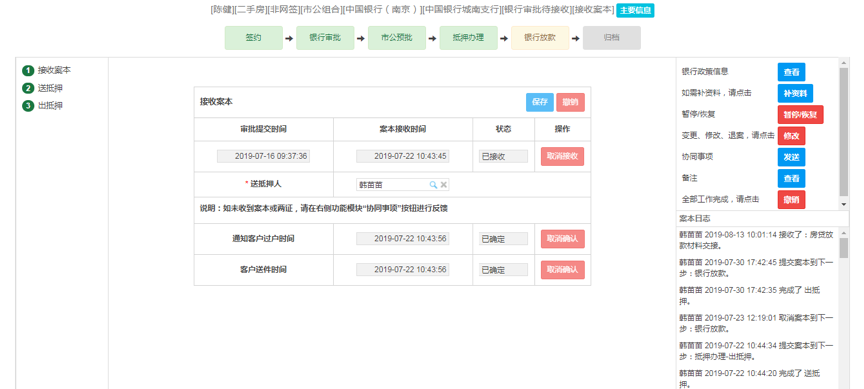Open the 归档 workflow stage

(x=612, y=38)
